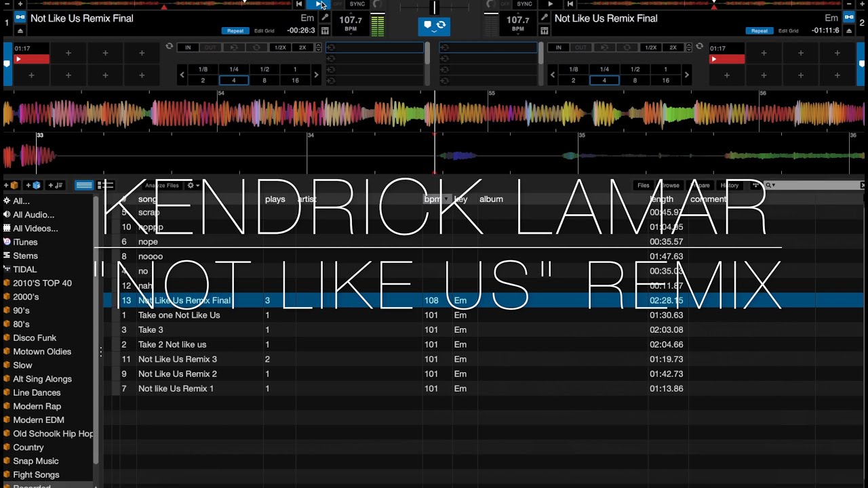Enable SYNC on deck 1

[357, 4]
